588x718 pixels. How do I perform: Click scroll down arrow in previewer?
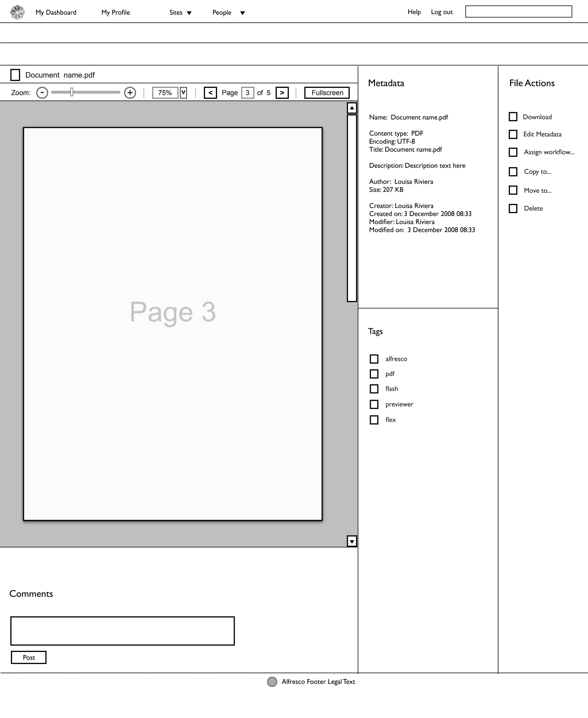(x=352, y=541)
